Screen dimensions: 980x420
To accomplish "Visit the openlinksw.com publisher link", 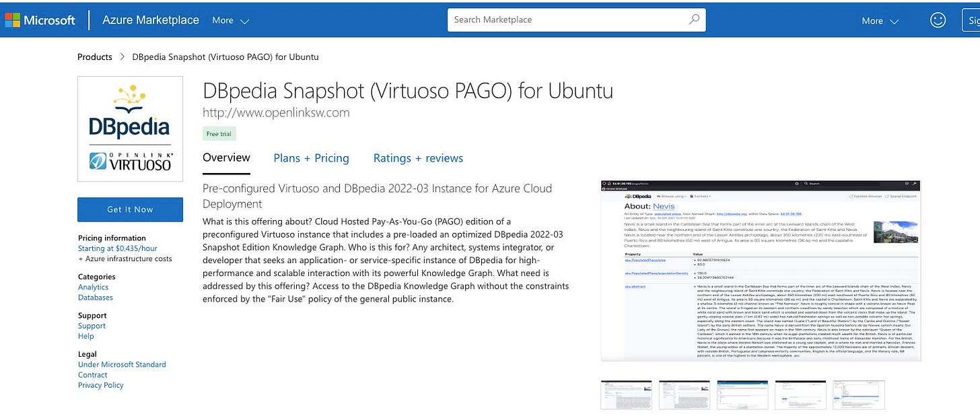I will click(276, 112).
